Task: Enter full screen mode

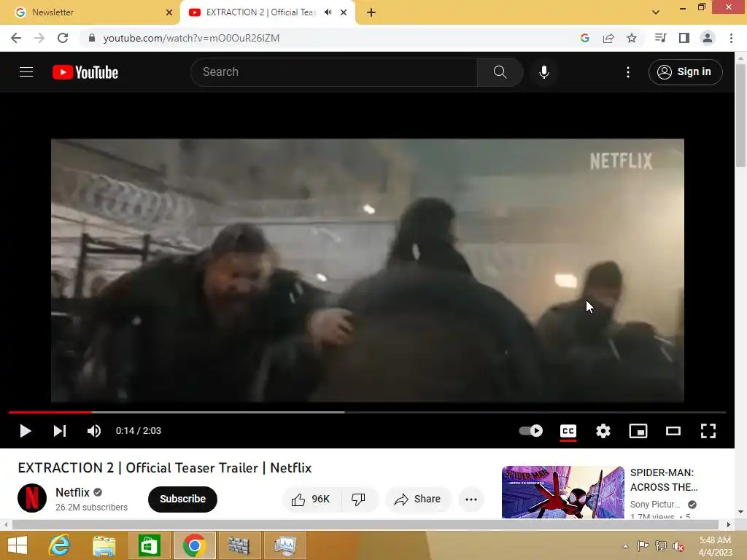Action: coord(708,431)
